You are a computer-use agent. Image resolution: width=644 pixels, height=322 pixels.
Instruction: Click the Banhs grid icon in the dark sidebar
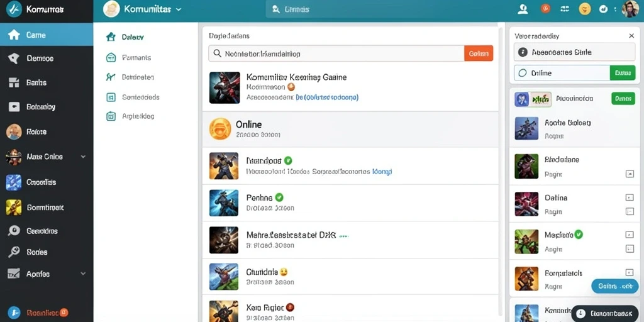14,82
